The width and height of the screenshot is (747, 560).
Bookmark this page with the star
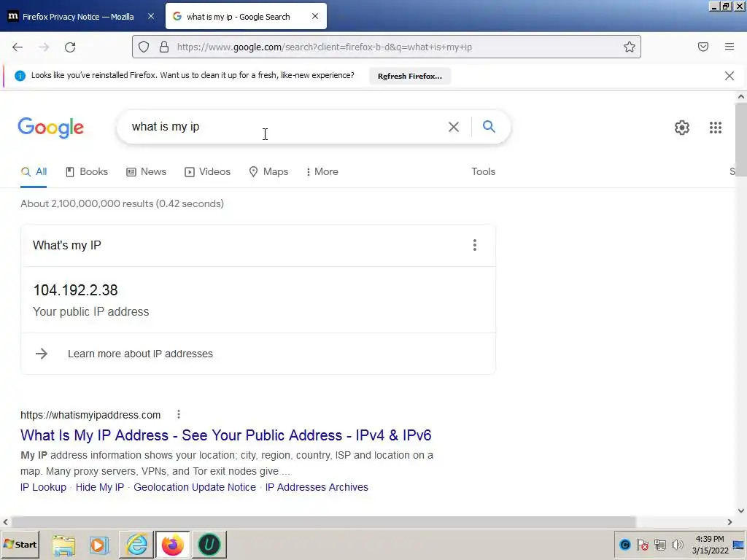pyautogui.click(x=630, y=47)
